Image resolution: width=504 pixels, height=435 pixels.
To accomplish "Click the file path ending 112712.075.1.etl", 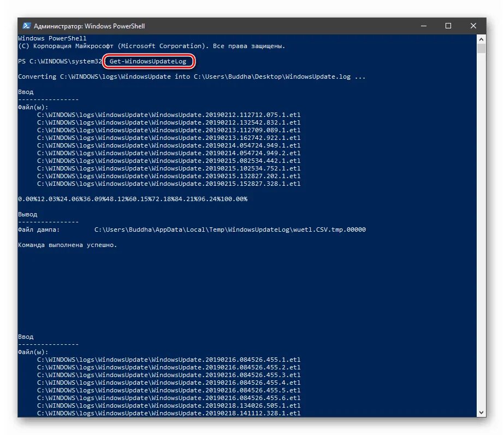I will pos(169,115).
